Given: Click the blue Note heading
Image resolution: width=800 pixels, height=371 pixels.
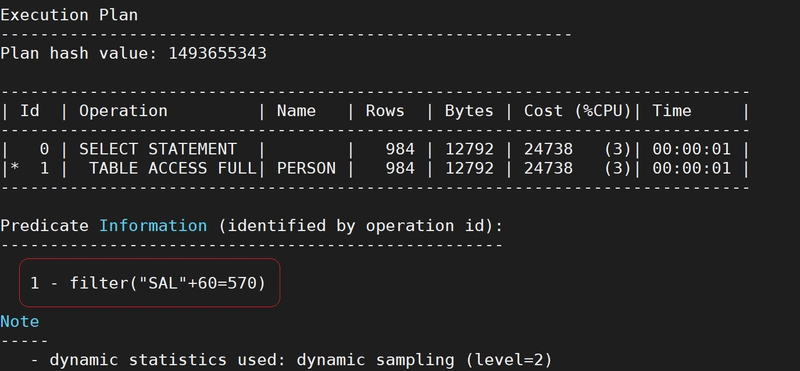Looking at the screenshot, I should click(x=19, y=321).
